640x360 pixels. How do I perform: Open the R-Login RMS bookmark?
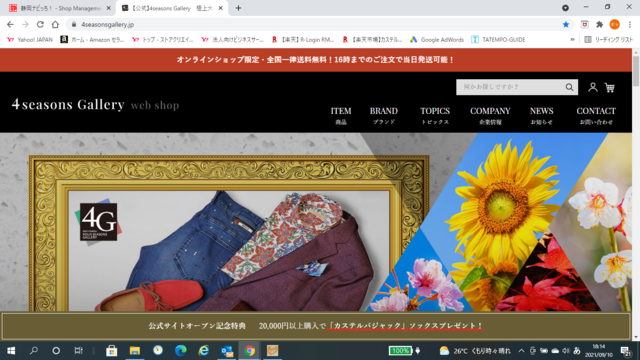(303, 40)
